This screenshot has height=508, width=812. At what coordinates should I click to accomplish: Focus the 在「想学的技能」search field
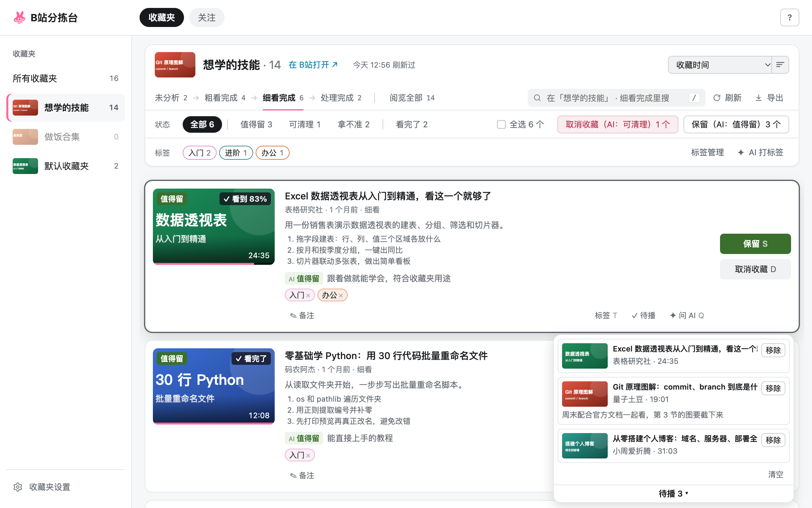click(616, 98)
